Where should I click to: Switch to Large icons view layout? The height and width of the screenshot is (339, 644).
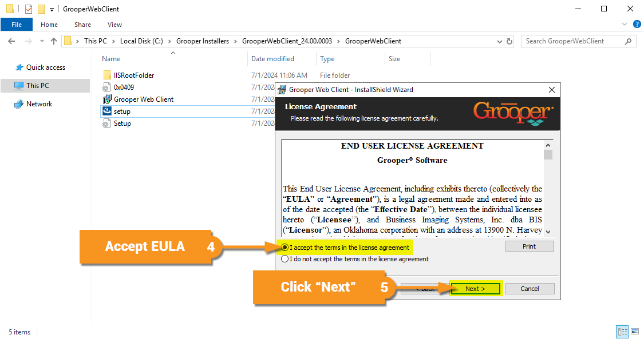pos(635,332)
